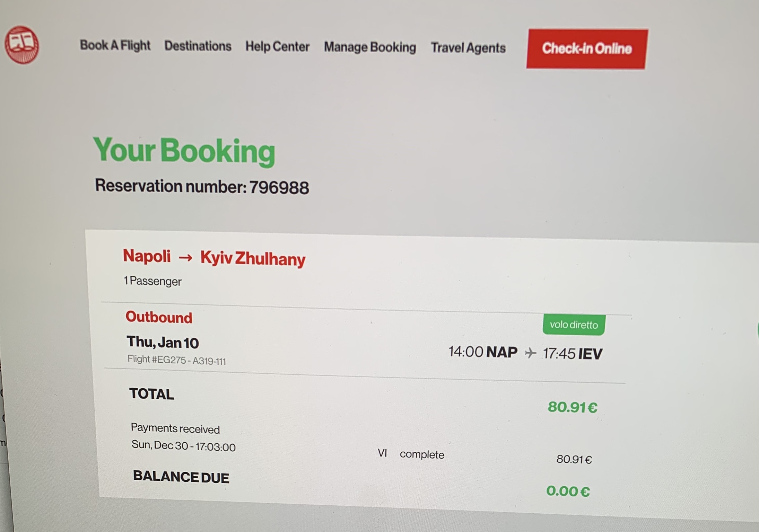Click the Your Booking heading
The image size is (759, 532).
184,151
